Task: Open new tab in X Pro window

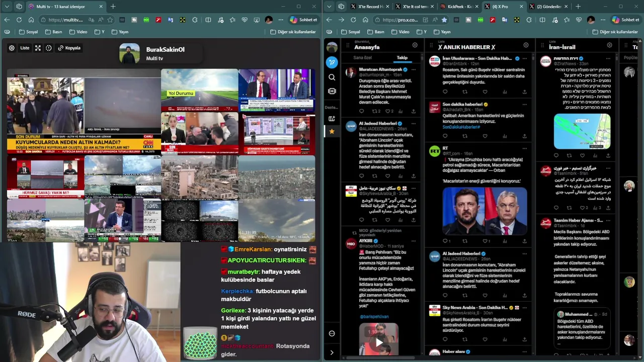Action: (578, 7)
